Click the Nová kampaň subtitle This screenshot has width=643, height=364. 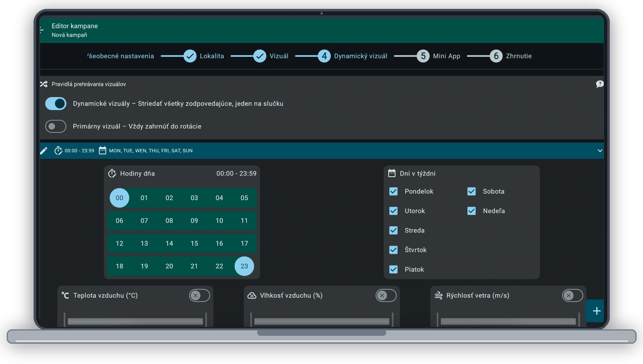[x=69, y=35]
